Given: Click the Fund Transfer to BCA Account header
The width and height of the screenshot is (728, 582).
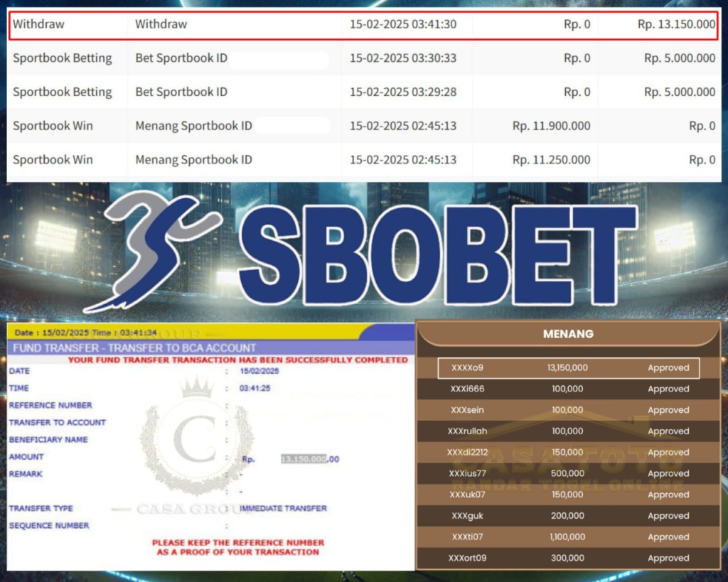Looking at the screenshot, I should click(x=134, y=348).
